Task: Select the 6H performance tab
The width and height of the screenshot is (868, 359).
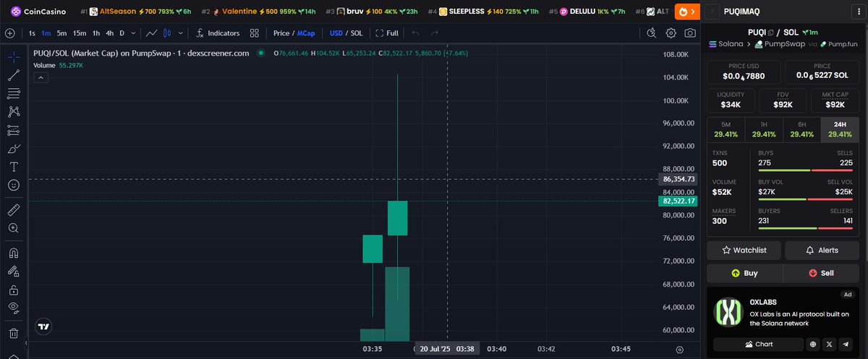Action: pos(801,129)
